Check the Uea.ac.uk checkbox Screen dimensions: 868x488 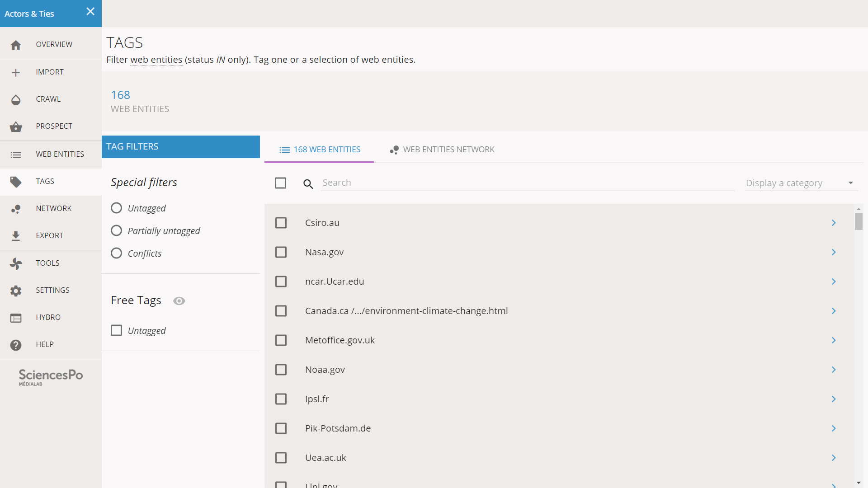coord(281,458)
